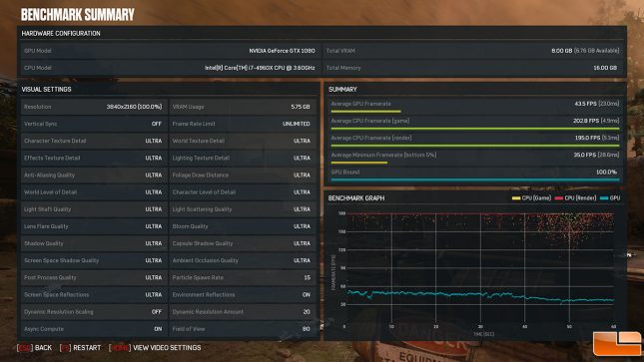Click the 35.0 FPS minimum framerate value
The height and width of the screenshot is (362, 644).
(x=585, y=155)
